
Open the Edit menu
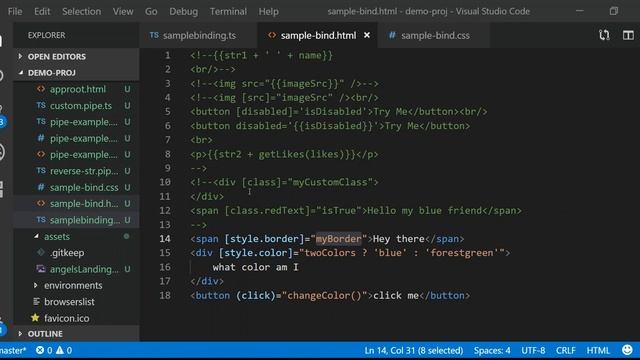(42, 11)
